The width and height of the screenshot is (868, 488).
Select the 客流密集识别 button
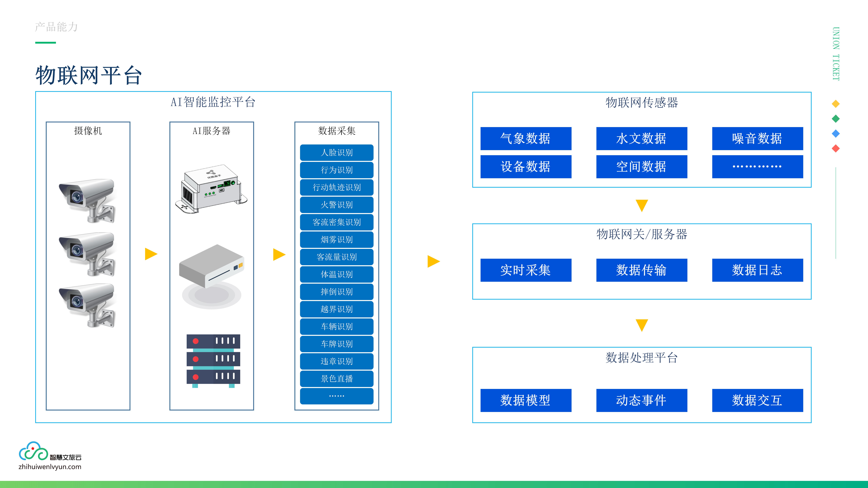point(337,222)
